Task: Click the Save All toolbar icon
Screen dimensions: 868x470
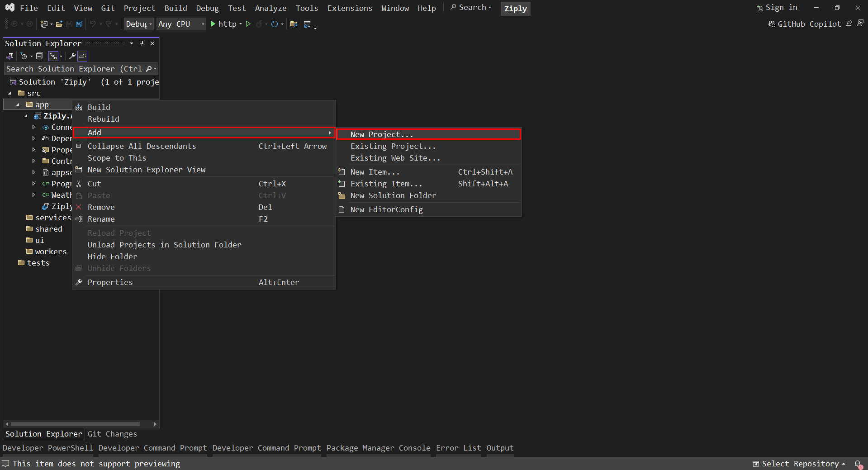Action: 79,24
